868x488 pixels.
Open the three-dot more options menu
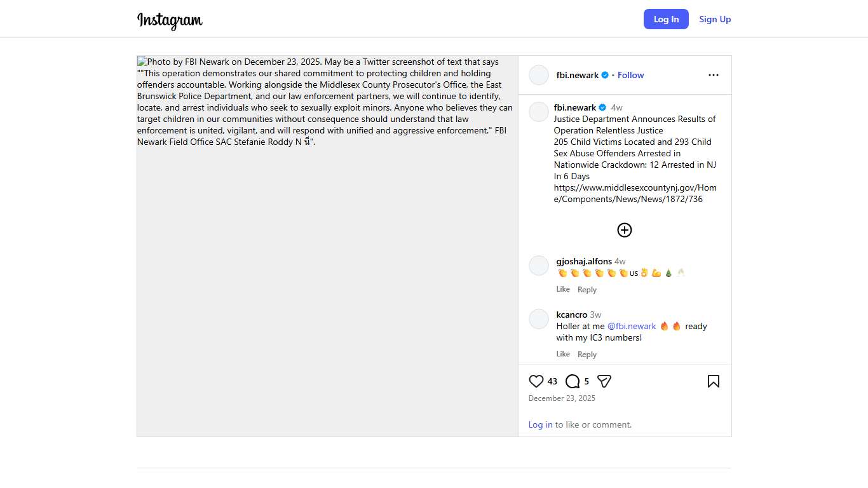714,75
